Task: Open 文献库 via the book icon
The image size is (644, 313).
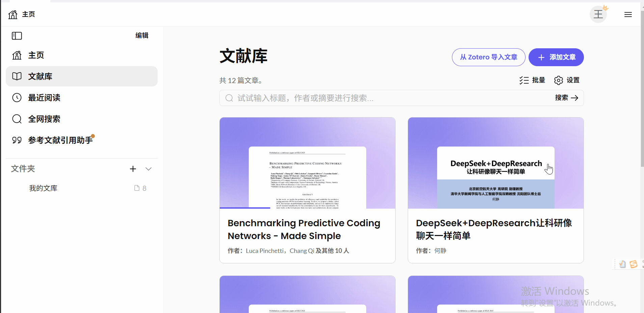Action: (17, 76)
